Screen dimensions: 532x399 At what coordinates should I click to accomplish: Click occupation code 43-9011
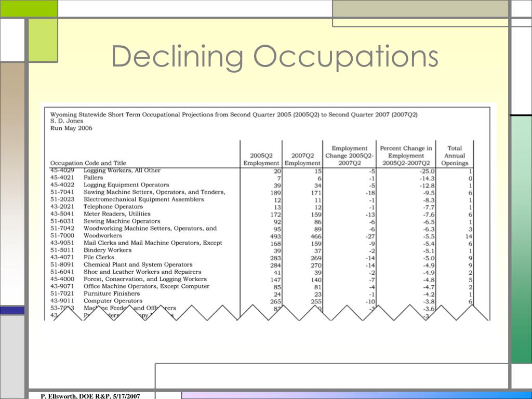coord(62,301)
